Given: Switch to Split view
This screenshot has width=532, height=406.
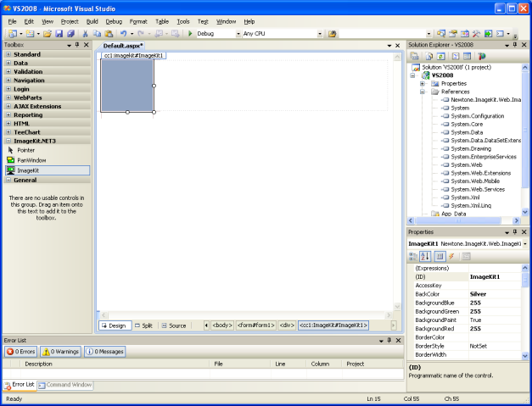Looking at the screenshot, I should 144,325.
